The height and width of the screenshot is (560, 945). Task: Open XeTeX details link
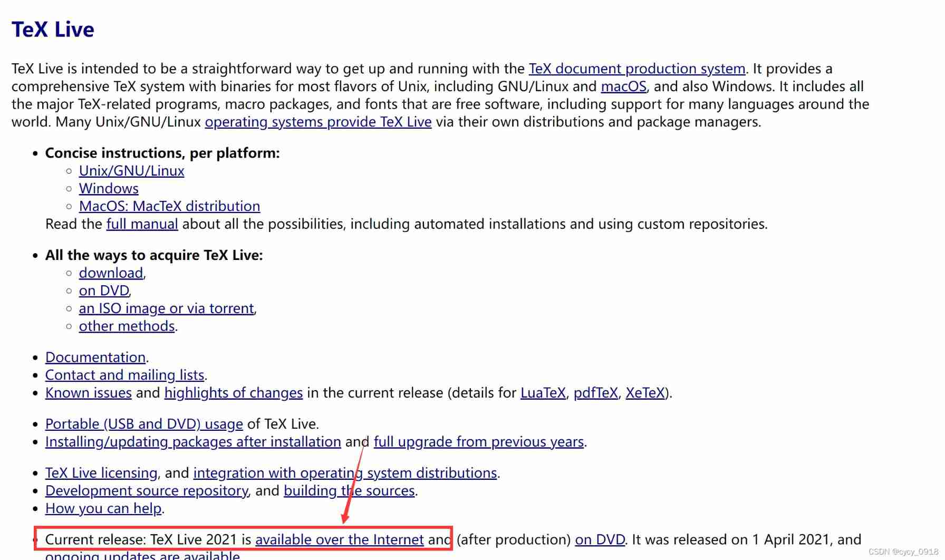pyautogui.click(x=645, y=393)
